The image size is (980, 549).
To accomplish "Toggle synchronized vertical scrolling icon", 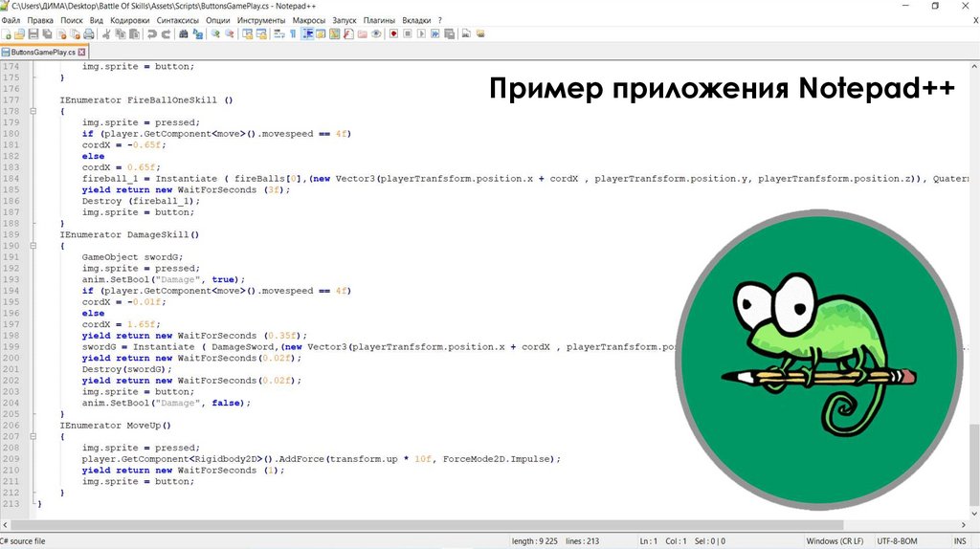I will [x=248, y=33].
